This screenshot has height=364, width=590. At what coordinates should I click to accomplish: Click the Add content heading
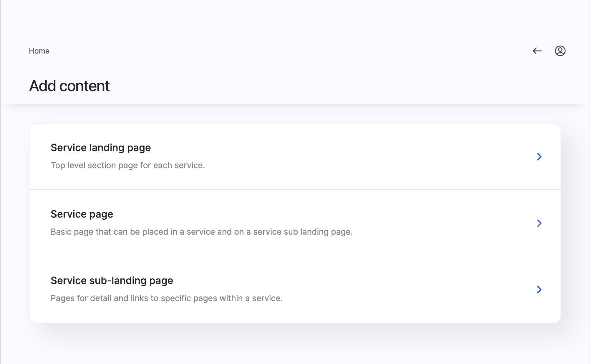[69, 86]
